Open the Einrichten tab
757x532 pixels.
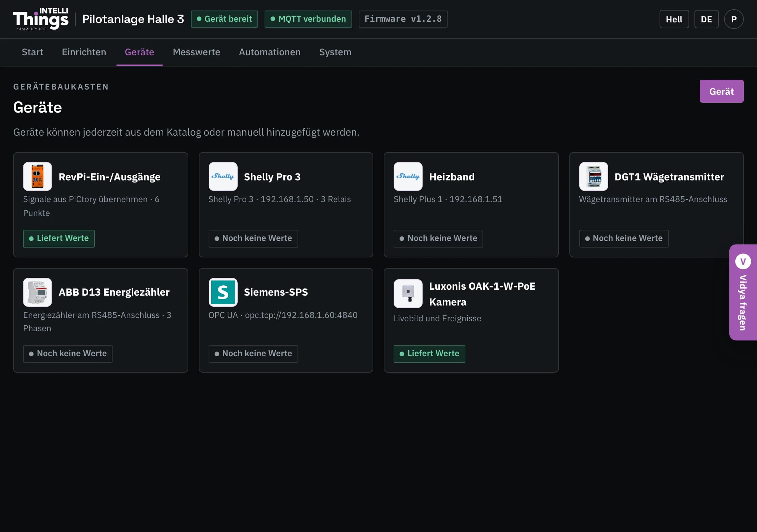[x=84, y=52]
